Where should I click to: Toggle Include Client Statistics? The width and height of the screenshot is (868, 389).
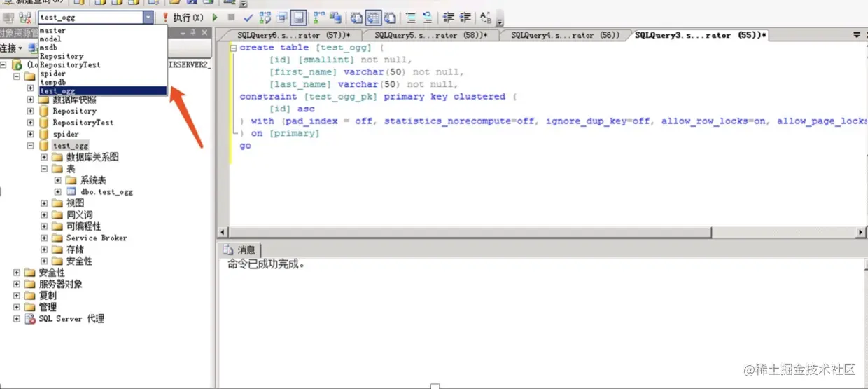[x=335, y=18]
